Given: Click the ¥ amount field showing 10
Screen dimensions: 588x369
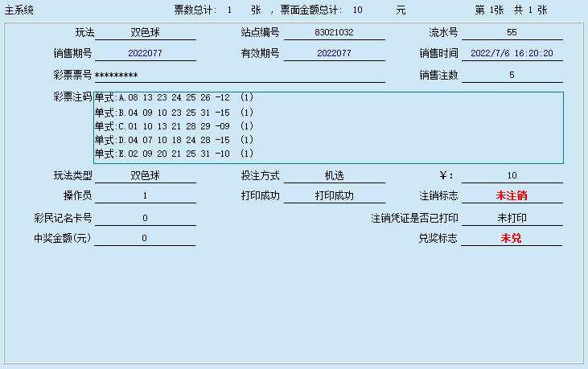Looking at the screenshot, I should (512, 176).
